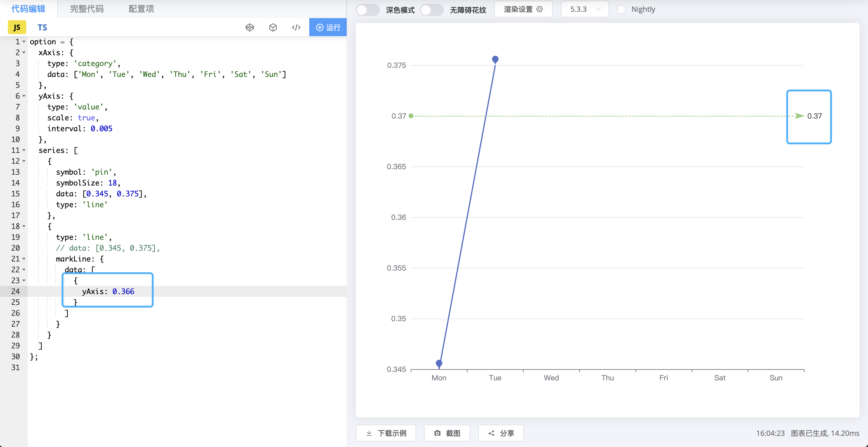Select the JS language button
Screen dimensions: 868x447
[17, 27]
